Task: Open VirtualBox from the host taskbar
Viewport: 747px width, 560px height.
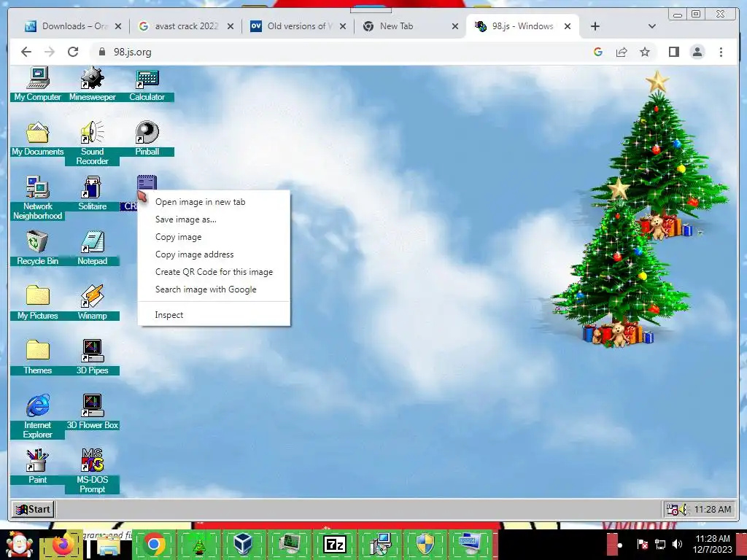Action: [243, 544]
